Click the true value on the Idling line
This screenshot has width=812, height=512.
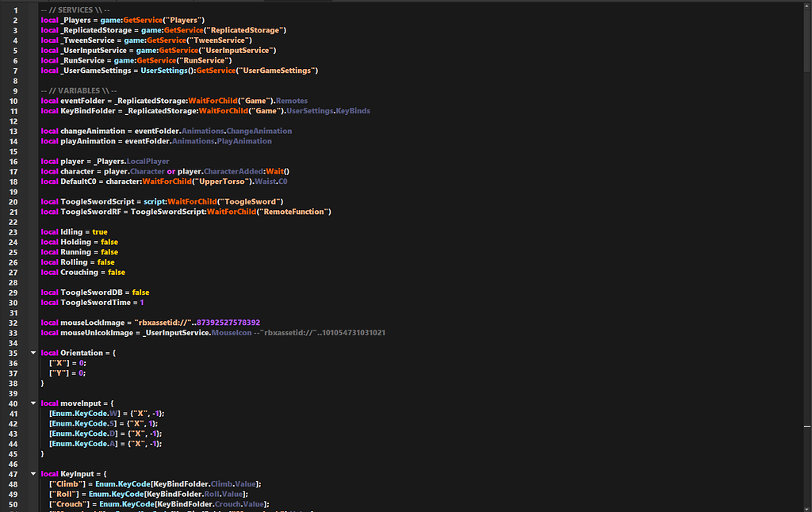[x=100, y=231]
